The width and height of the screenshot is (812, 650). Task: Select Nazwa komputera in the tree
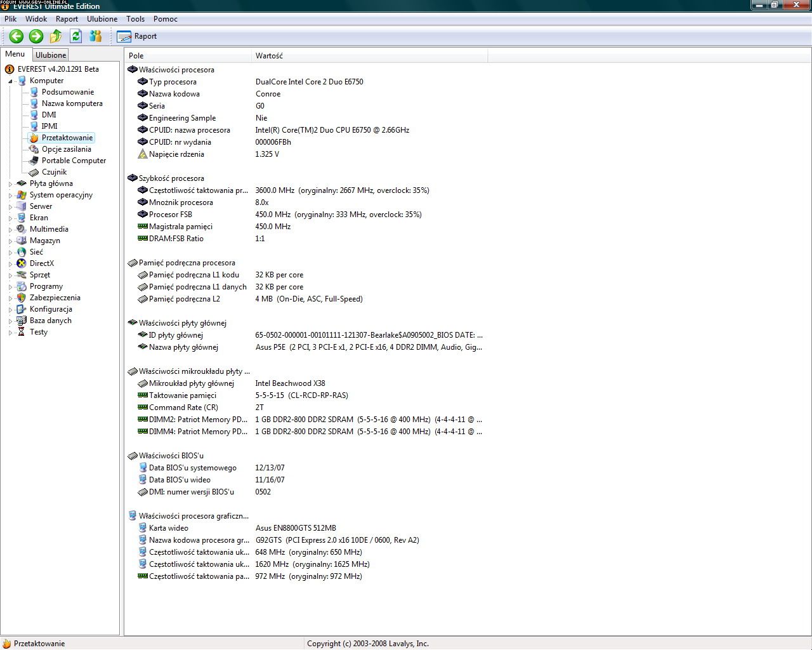point(72,103)
